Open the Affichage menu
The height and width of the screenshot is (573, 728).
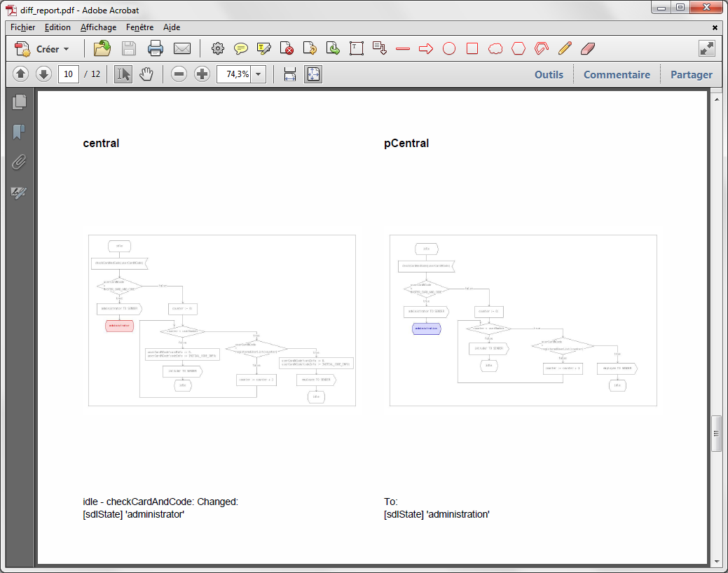click(x=98, y=27)
